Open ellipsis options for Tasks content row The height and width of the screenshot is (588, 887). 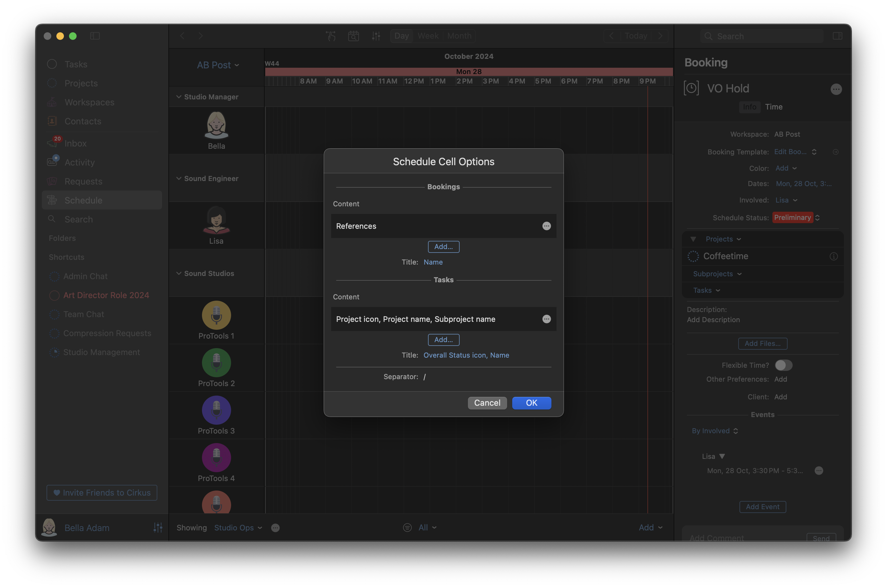pyautogui.click(x=546, y=319)
